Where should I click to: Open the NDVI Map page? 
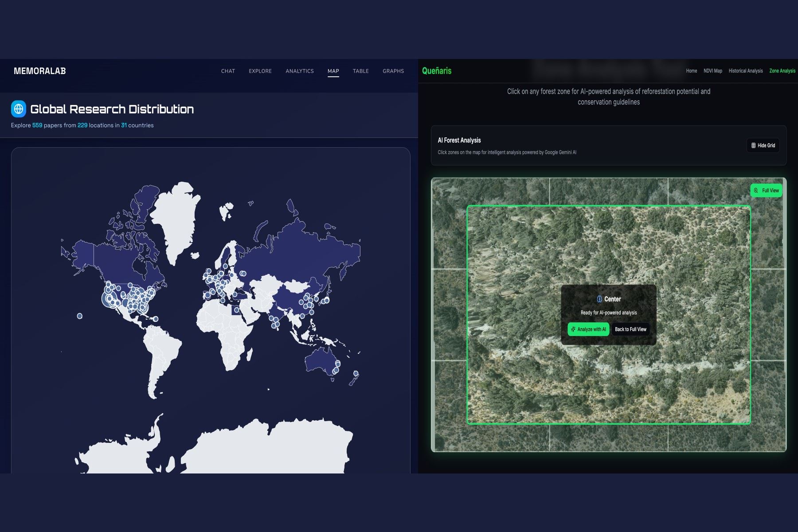[712, 71]
